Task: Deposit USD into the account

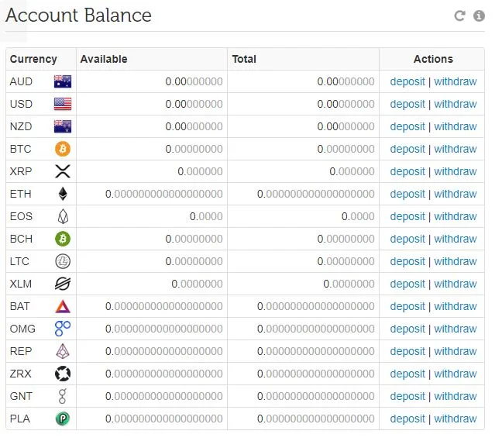Action: 407,104
